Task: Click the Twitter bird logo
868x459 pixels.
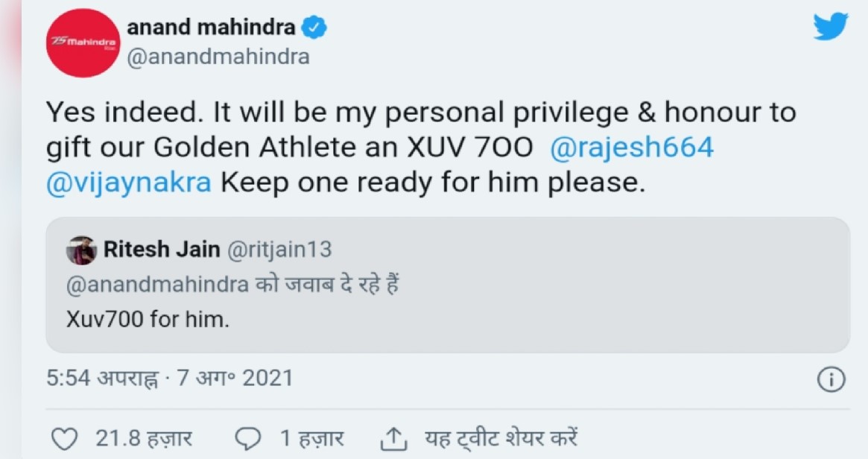Action: pos(830,27)
